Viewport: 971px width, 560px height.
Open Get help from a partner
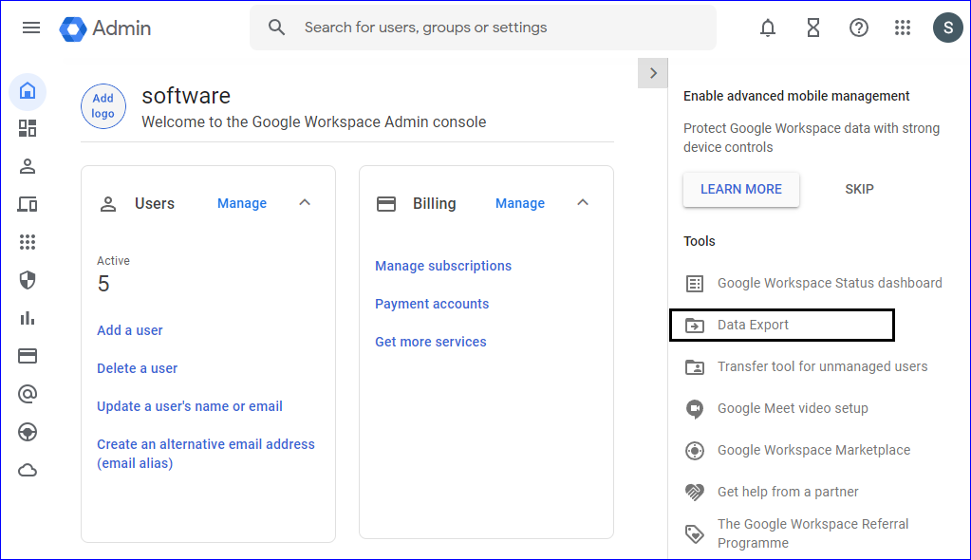[788, 492]
